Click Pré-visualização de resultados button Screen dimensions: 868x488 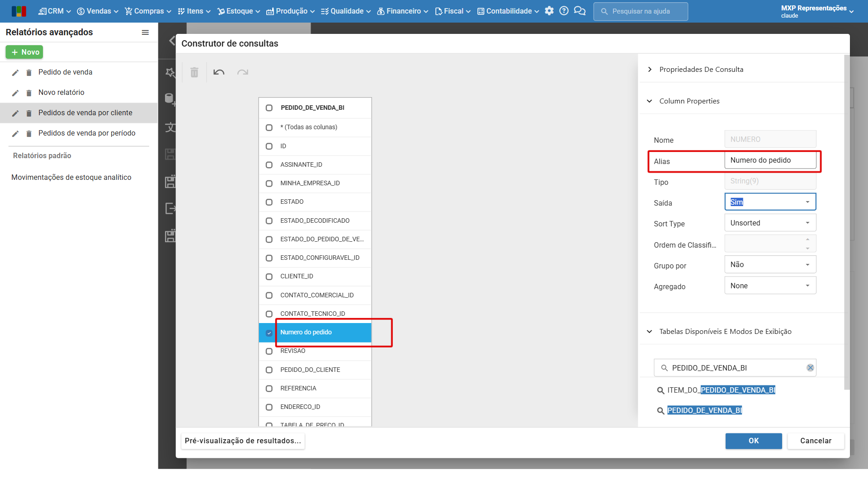click(x=243, y=441)
